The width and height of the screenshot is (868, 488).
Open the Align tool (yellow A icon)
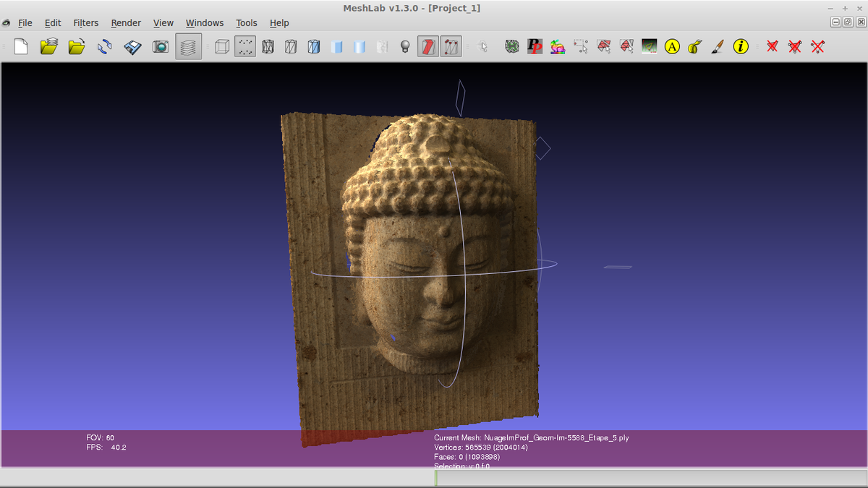[x=672, y=47]
